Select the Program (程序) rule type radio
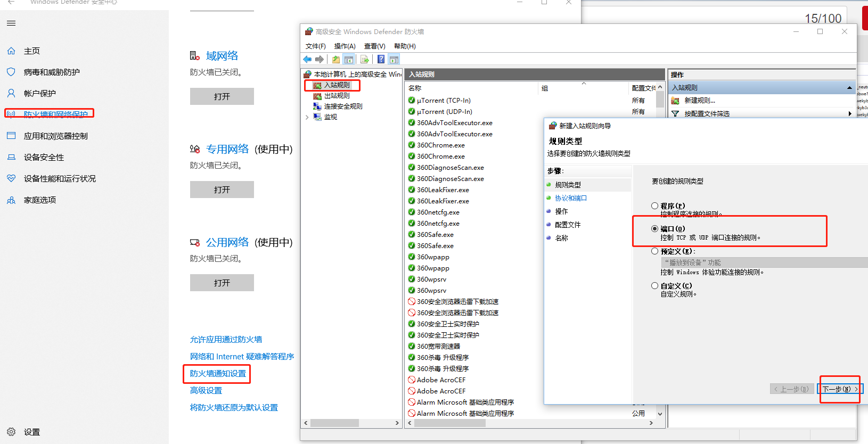 click(x=654, y=205)
